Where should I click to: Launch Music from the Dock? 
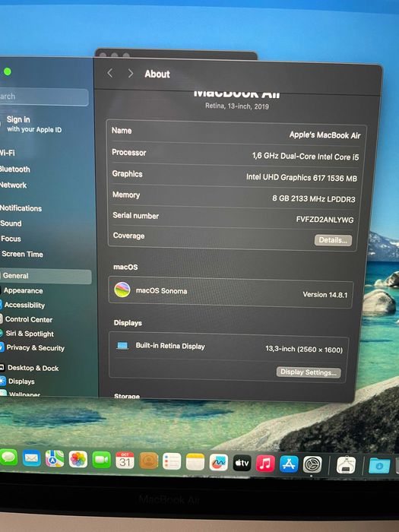pyautogui.click(x=265, y=464)
